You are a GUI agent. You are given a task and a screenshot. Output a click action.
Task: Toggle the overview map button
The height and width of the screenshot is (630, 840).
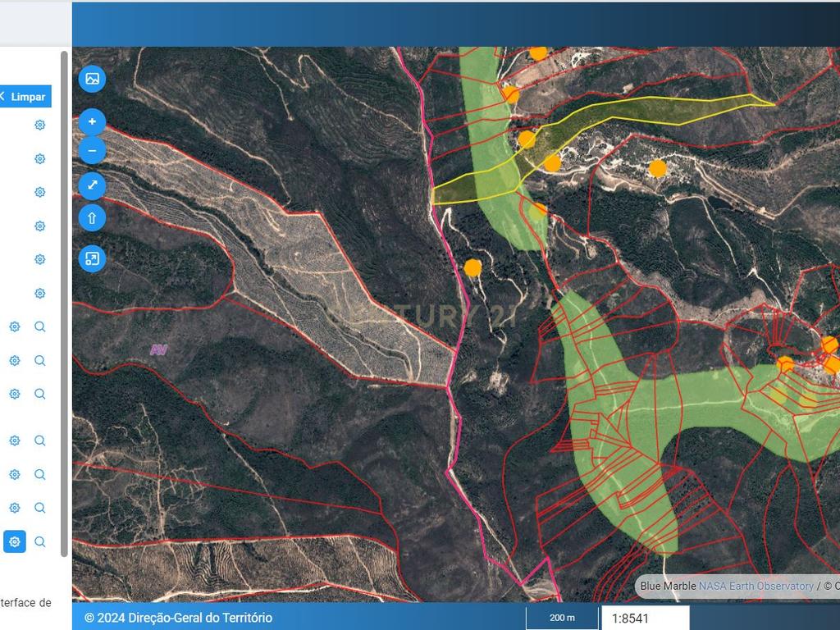[x=92, y=259]
